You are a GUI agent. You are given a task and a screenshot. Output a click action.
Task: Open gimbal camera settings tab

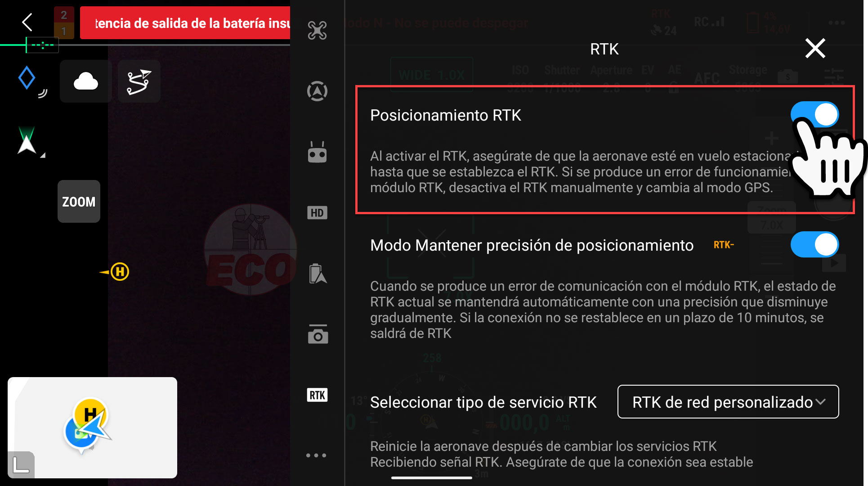point(317,334)
